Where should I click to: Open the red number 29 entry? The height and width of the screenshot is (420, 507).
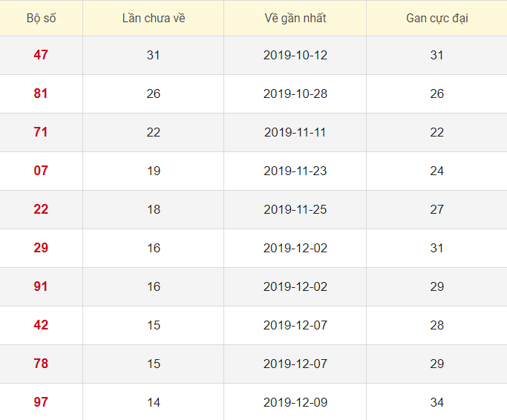click(x=41, y=248)
